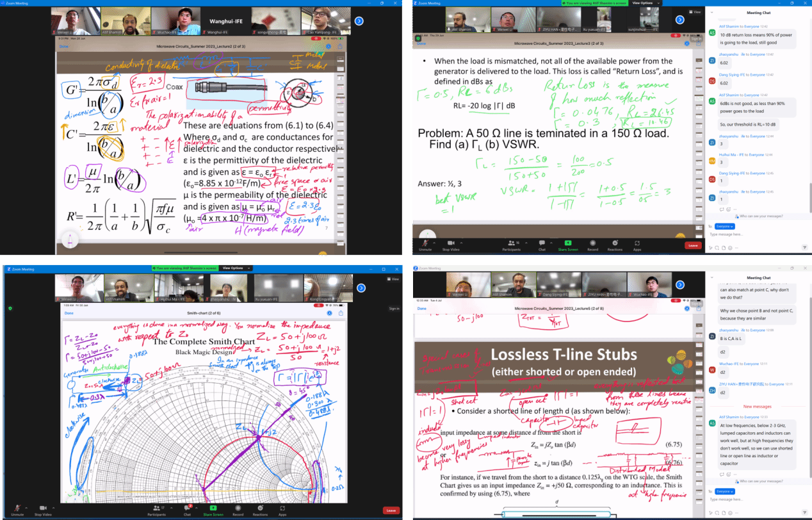Open Reactions in the Lecture3 meeting toolbar

(x=615, y=244)
